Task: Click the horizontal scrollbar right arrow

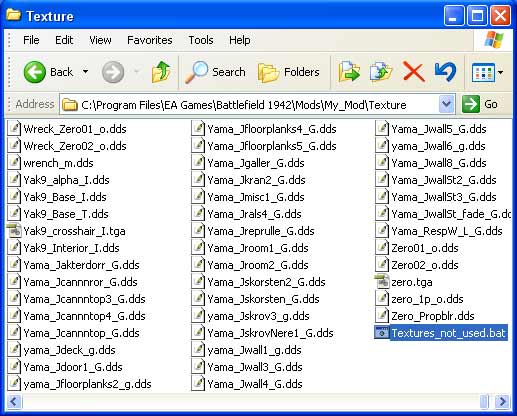Action: 502,401
